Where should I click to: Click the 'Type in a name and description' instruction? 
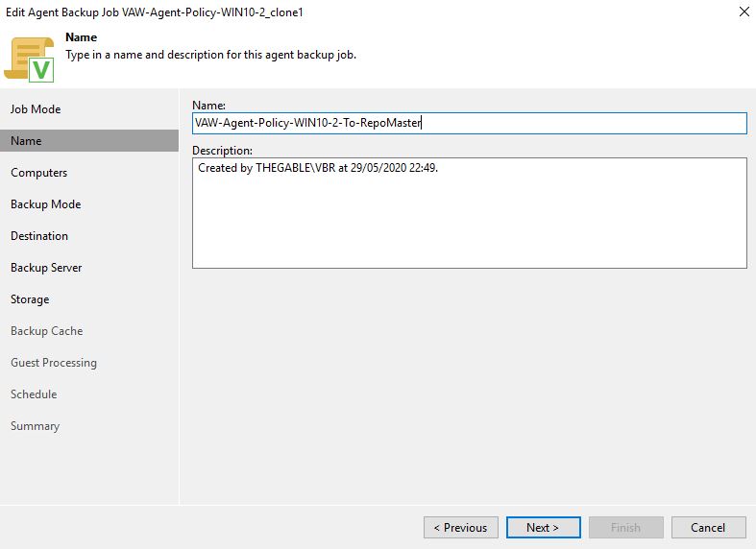tap(210, 55)
